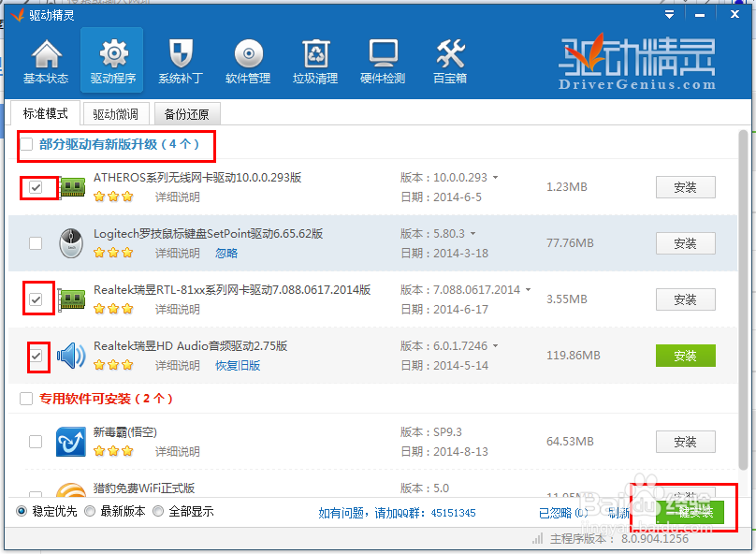Expand version dropdown 5.80.3 for Logitech
756x554 pixels.
pyautogui.click(x=473, y=234)
